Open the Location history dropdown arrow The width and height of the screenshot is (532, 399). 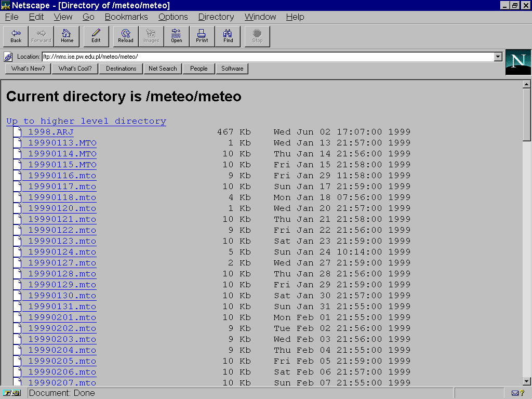(x=498, y=57)
